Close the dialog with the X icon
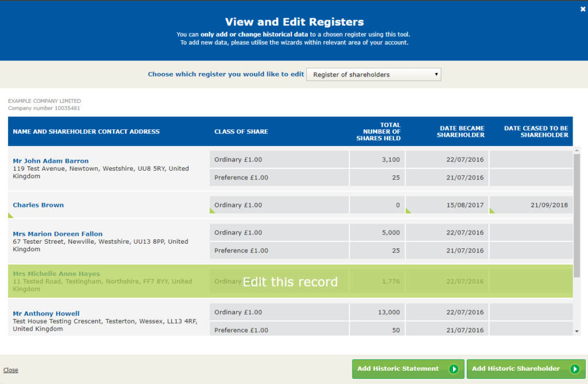The width and height of the screenshot is (588, 384). coord(583,9)
